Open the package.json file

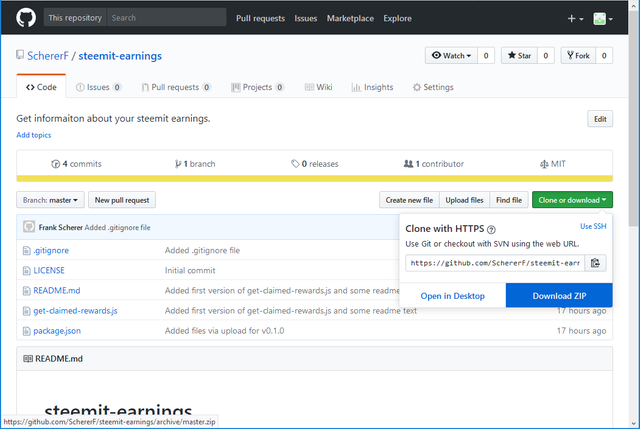pyautogui.click(x=57, y=331)
